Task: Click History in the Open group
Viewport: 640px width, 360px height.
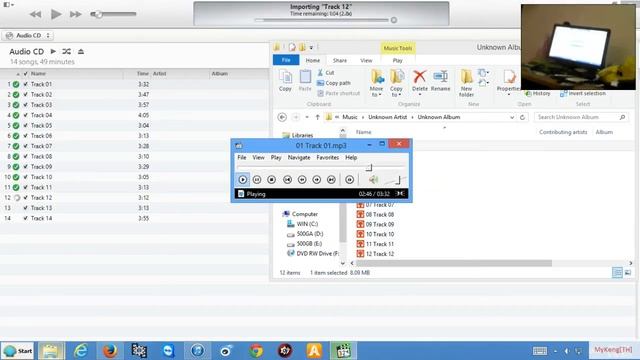Action: 538,93
